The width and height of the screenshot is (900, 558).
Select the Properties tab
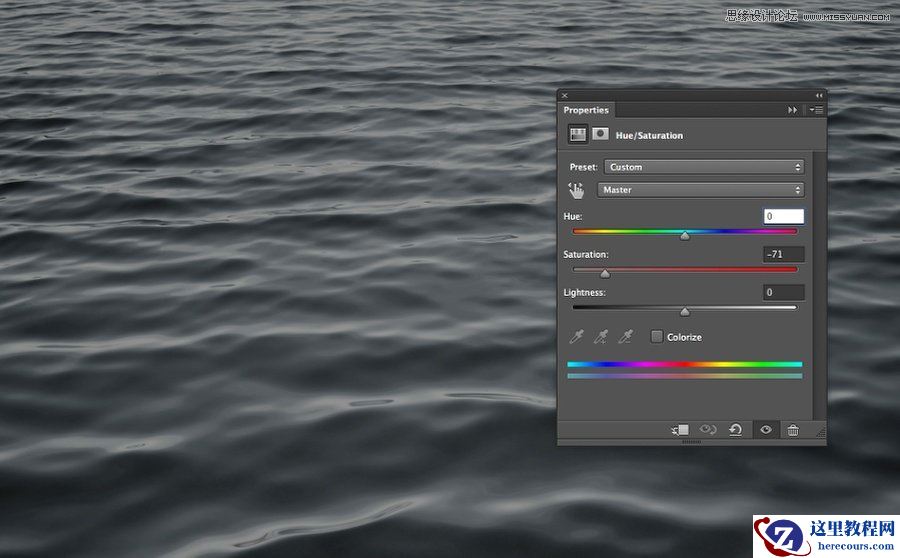tap(586, 110)
